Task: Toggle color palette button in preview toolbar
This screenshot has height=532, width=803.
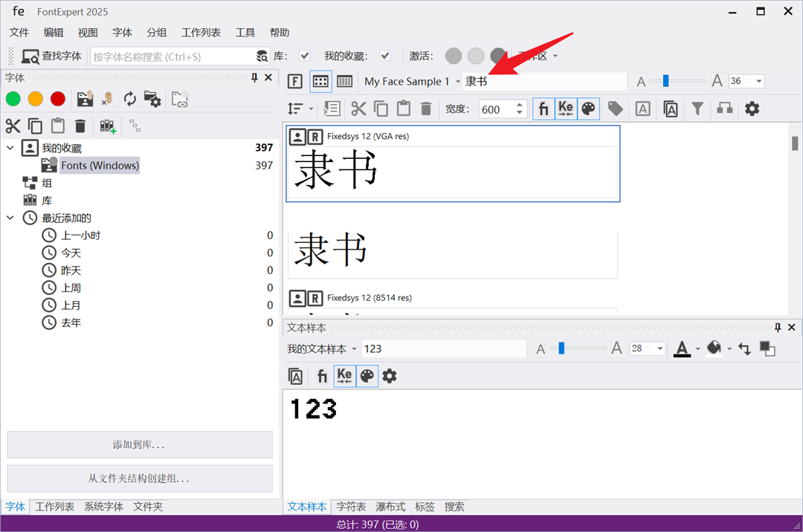Action: pos(588,108)
